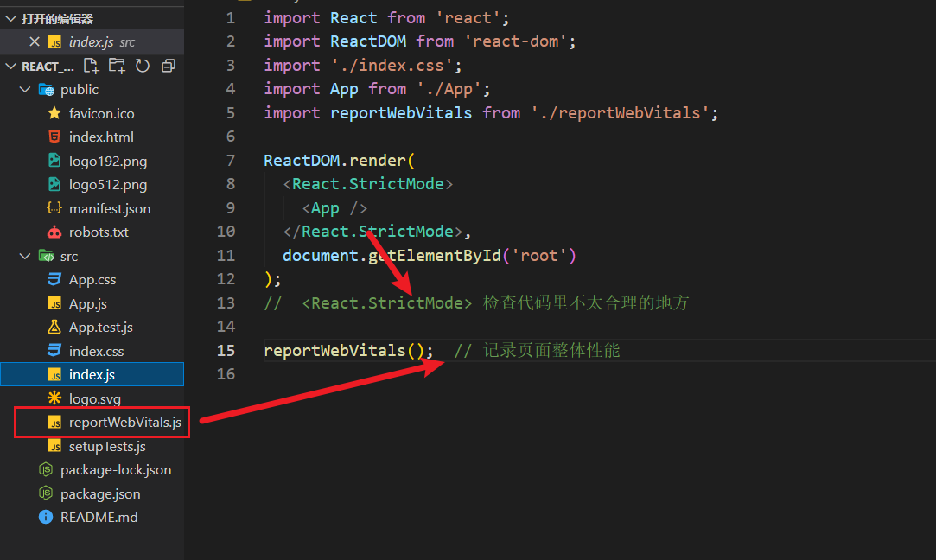The image size is (936, 560).
Task: Click 'react-dom' string on line 2
Action: 514,41
